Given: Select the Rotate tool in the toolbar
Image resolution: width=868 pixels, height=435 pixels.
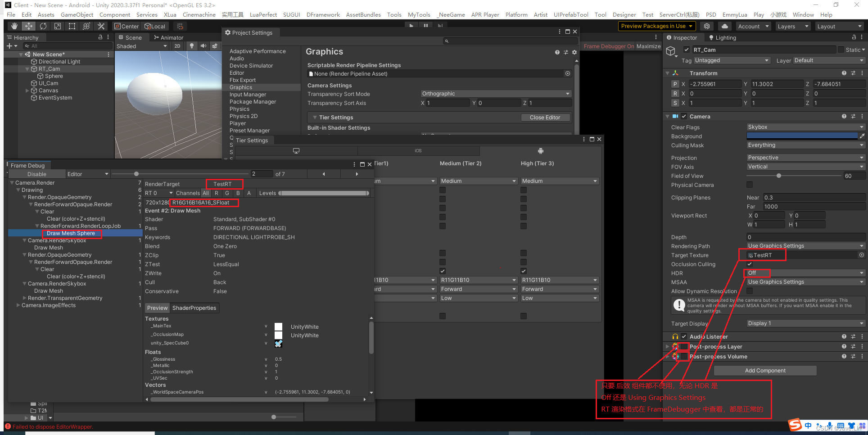Looking at the screenshot, I should click(x=43, y=26).
